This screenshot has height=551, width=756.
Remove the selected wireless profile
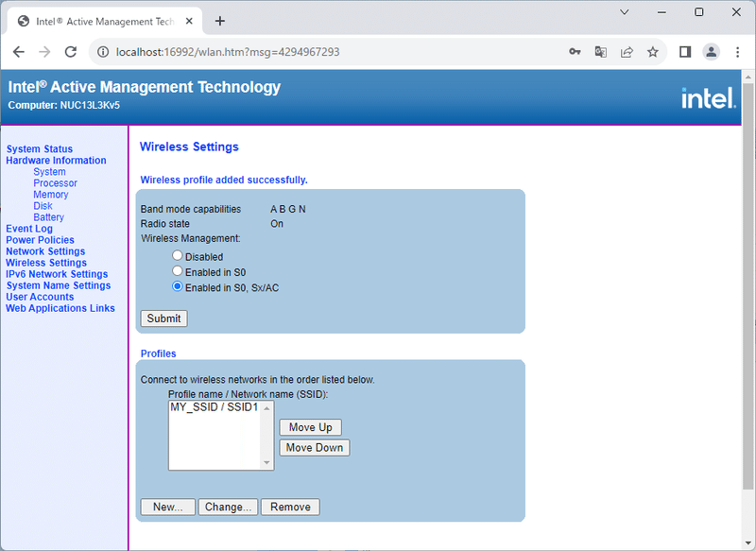click(290, 507)
